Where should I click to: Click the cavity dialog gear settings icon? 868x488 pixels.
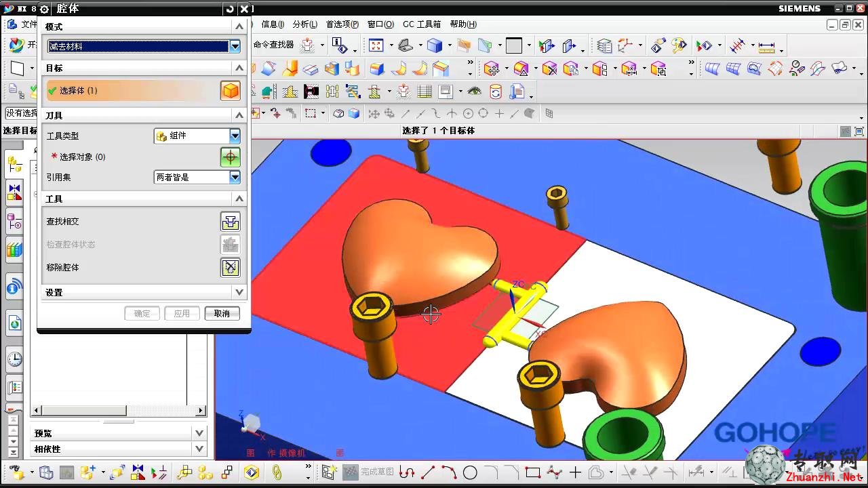pyautogui.click(x=44, y=9)
